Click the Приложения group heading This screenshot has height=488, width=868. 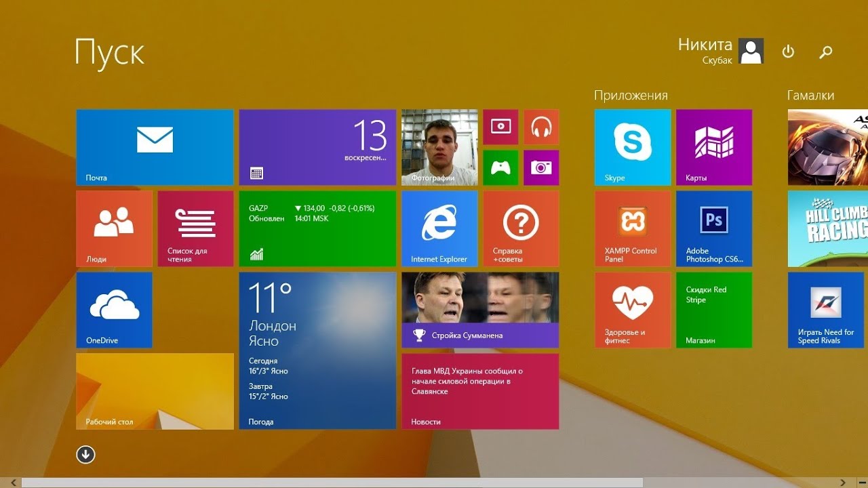[631, 96]
